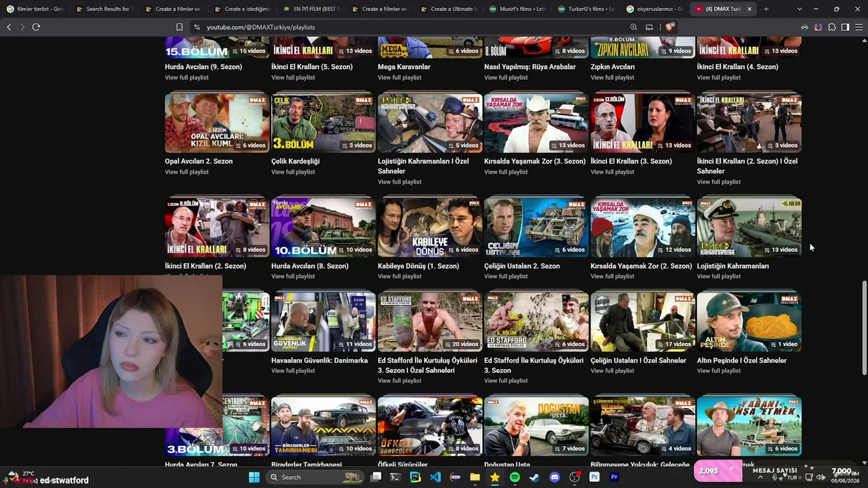
Task: Open the Opal Avcıları 2. Sezon thumbnail
Action: [x=217, y=123]
